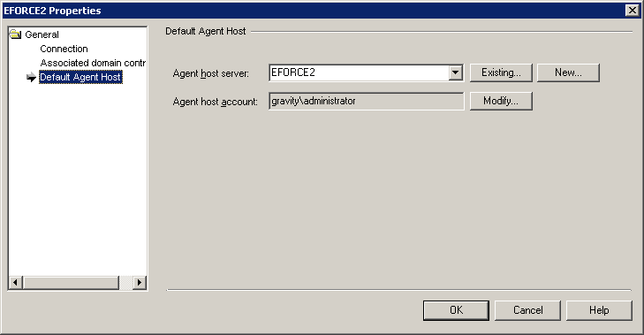Select Connection in the left tree
Screen dimensions: 644x335
point(64,49)
